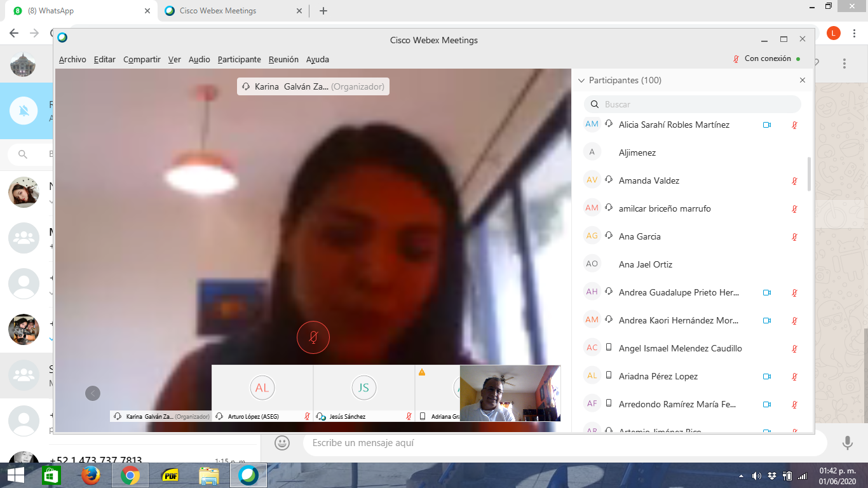Image resolution: width=868 pixels, height=488 pixels.
Task: Show previous video thumbnails with the left arrow
Action: [93, 393]
